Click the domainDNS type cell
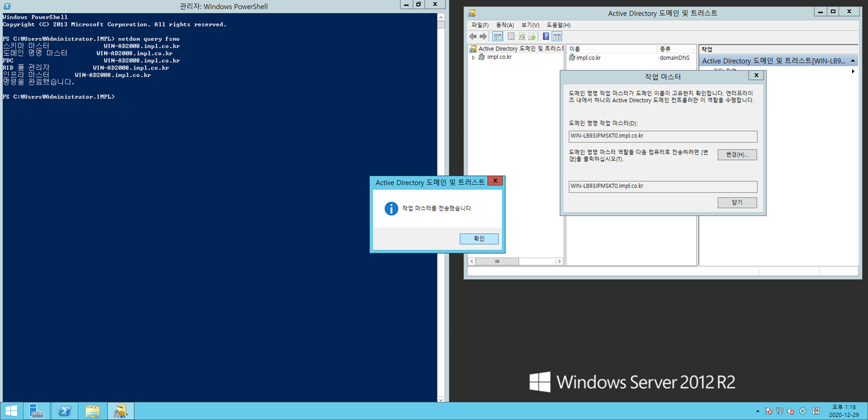 (674, 58)
